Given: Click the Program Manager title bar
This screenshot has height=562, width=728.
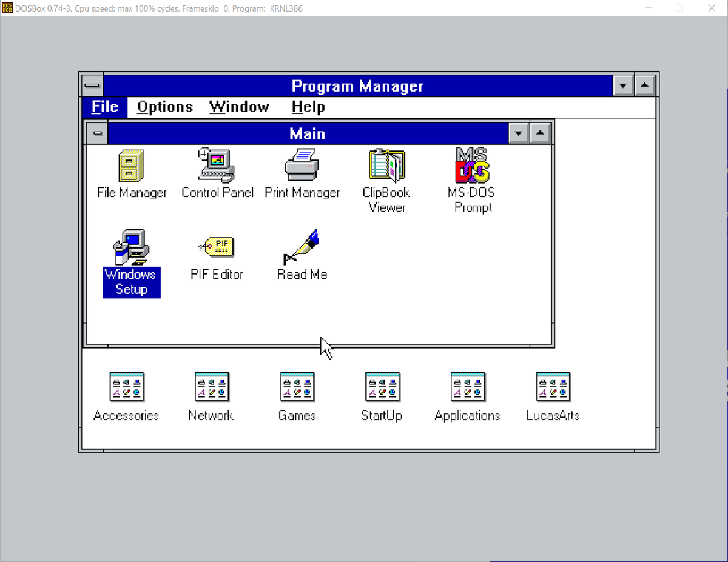Looking at the screenshot, I should pos(358,85).
